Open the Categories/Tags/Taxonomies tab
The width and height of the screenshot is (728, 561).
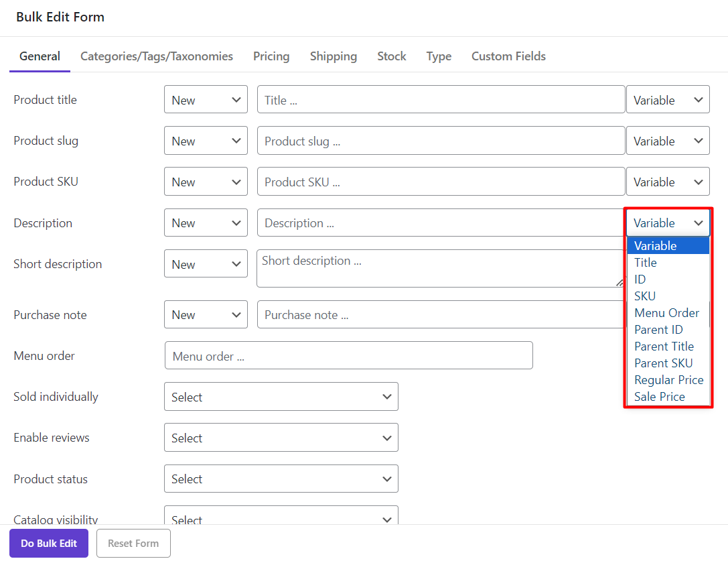157,56
